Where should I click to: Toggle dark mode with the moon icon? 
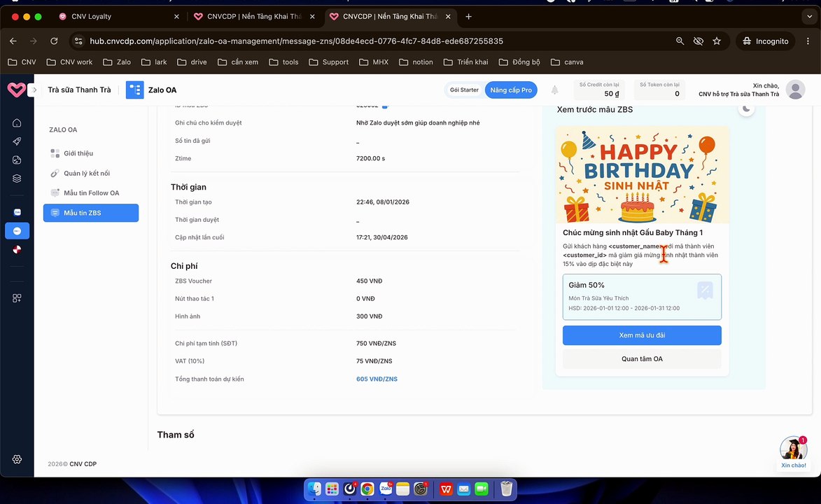point(746,109)
